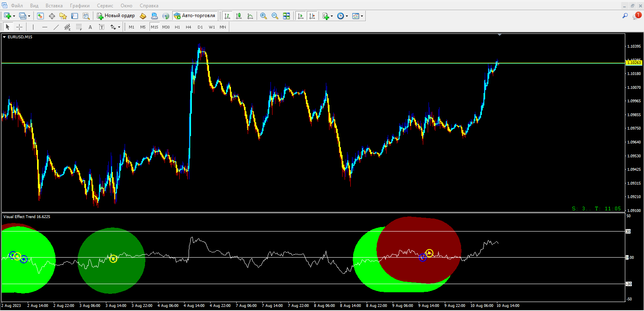
Task: Draw a trendline with the line tool
Action: click(x=56, y=27)
